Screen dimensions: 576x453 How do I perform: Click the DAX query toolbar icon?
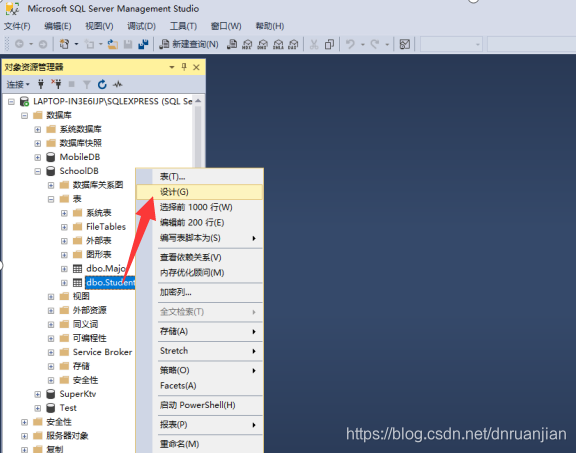click(x=293, y=44)
